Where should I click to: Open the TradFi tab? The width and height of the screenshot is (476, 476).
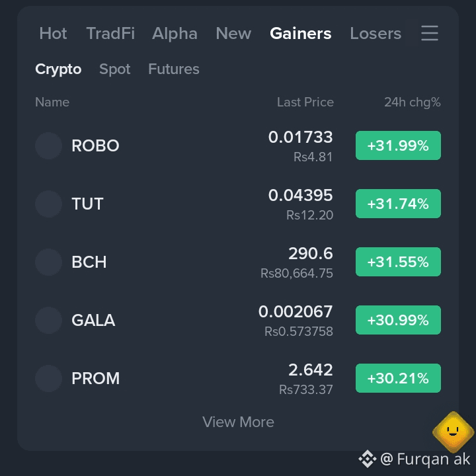coord(110,34)
